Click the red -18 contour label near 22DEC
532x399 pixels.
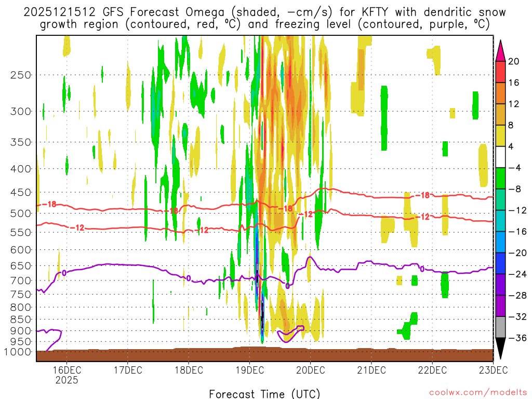[422, 195]
